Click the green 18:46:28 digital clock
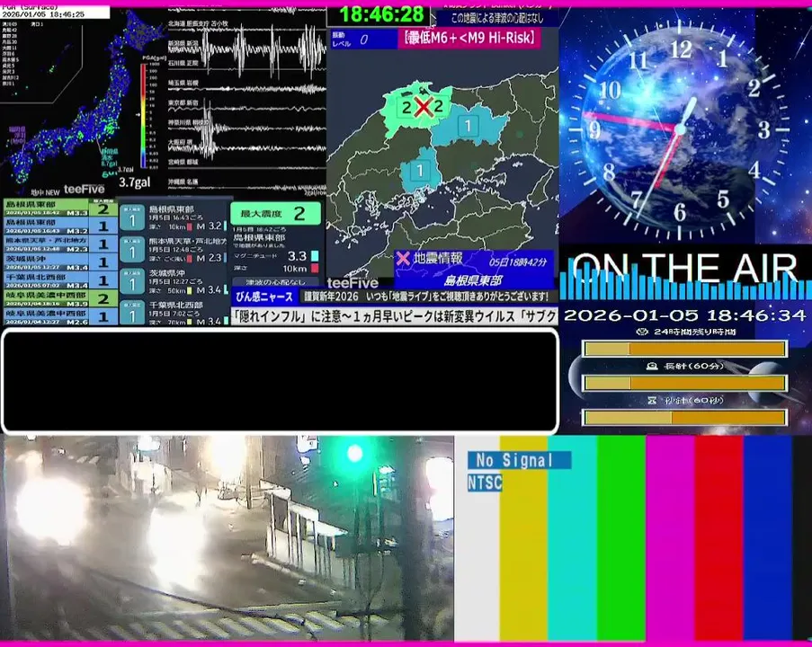 [381, 14]
